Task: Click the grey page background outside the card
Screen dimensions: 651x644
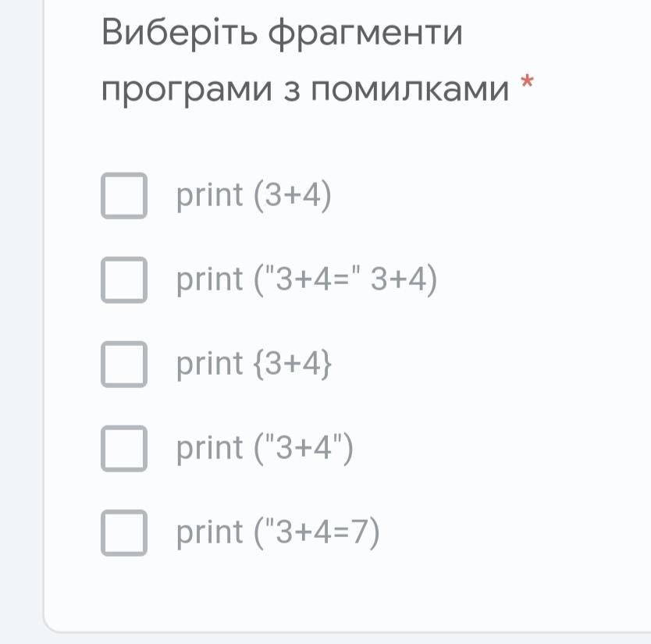Action: [x=21, y=290]
